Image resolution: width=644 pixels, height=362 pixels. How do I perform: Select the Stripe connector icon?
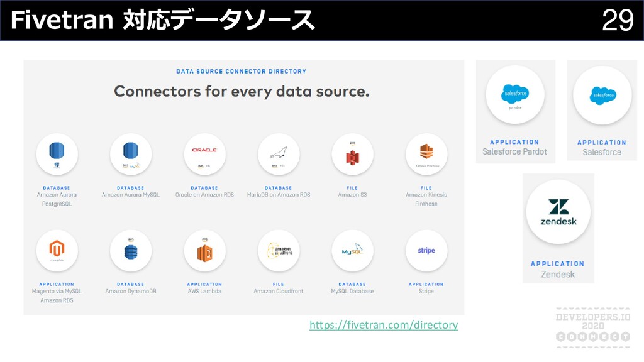tap(426, 251)
